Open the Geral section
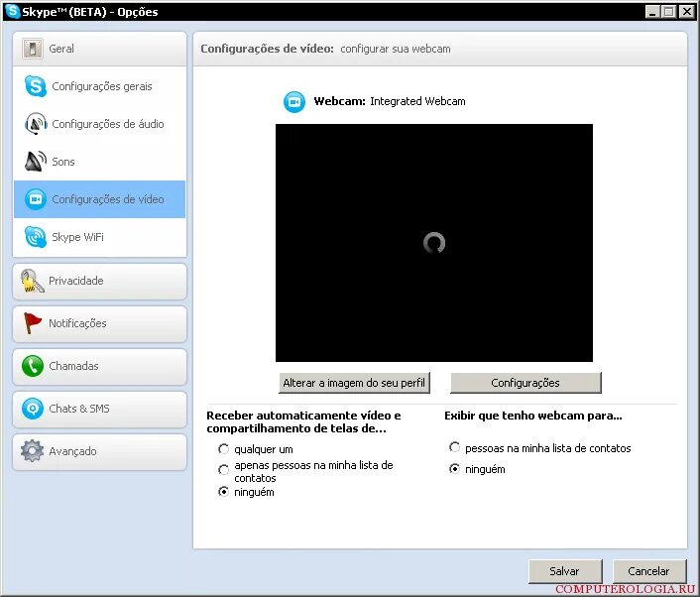 [99, 49]
